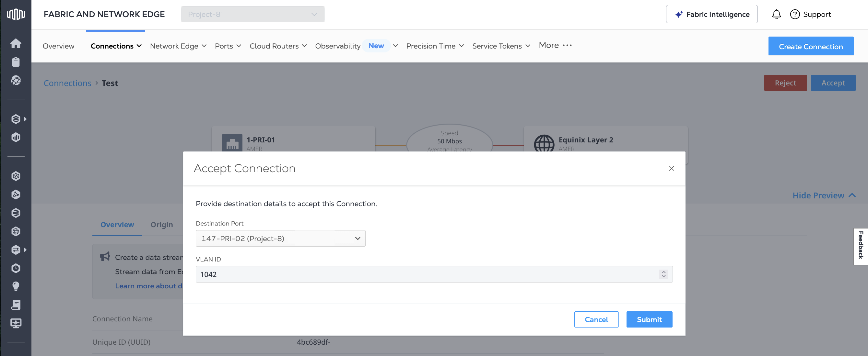
Task: Open the Home icon in the sidebar
Action: point(16,43)
